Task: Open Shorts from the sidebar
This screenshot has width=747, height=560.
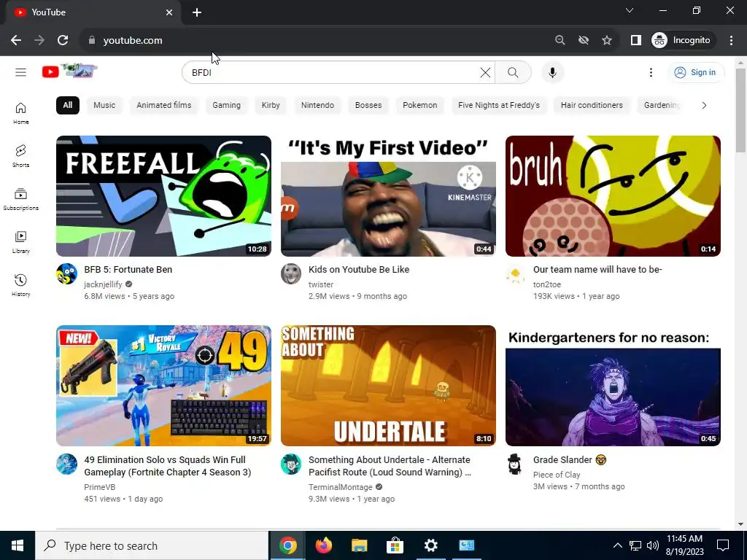Action: [x=20, y=156]
